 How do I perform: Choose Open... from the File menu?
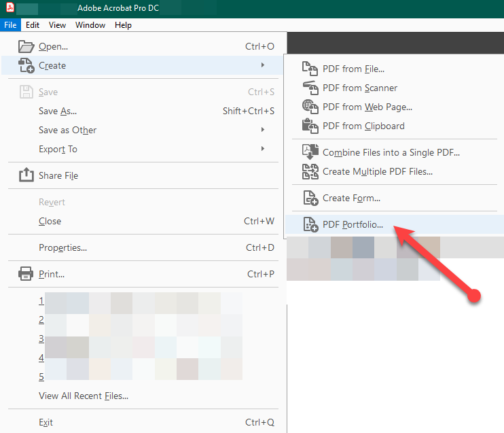click(141, 47)
